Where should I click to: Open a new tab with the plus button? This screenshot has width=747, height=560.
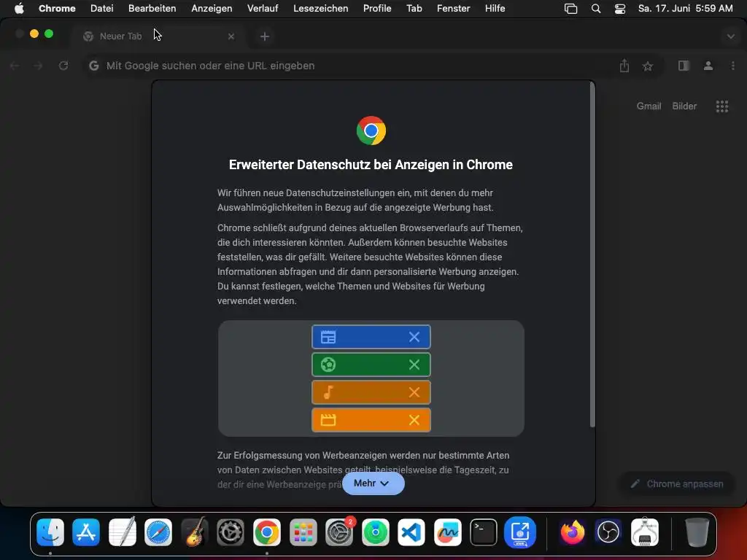point(264,36)
